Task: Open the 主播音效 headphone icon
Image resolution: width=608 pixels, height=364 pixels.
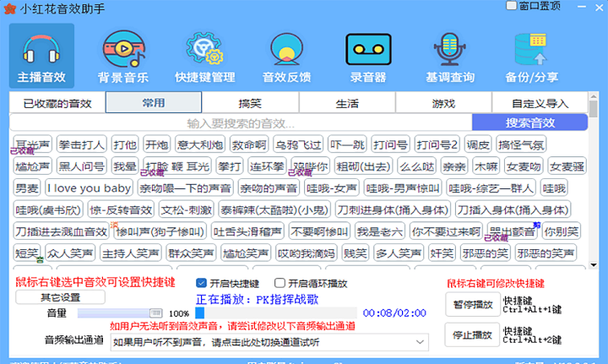Action: [x=41, y=50]
